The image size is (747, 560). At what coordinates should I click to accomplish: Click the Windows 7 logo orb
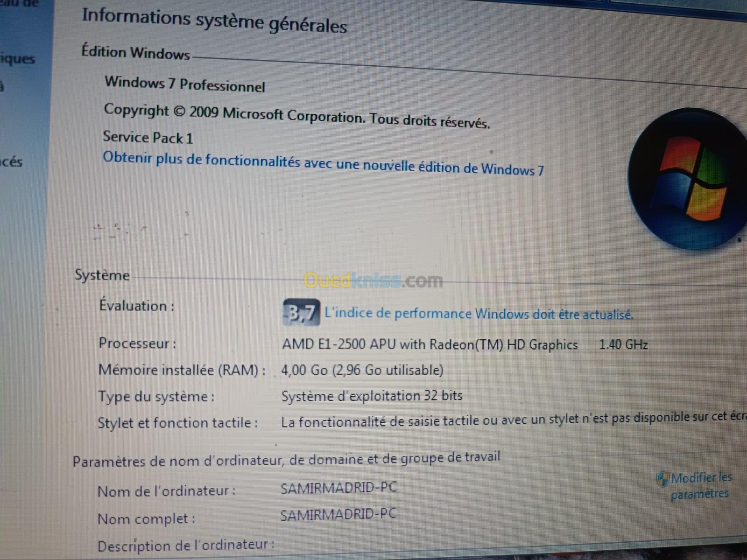(x=688, y=179)
